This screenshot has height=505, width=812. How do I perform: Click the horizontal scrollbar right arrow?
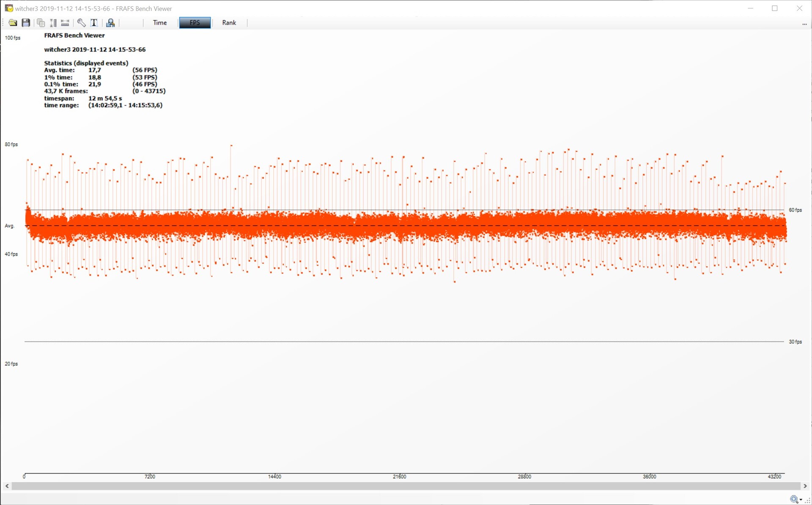coord(805,486)
